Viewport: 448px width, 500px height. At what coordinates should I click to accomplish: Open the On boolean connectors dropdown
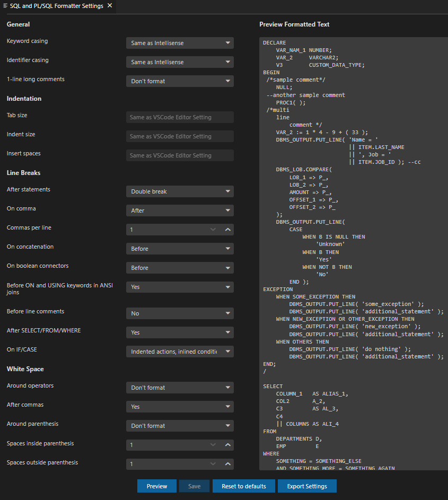coord(180,268)
